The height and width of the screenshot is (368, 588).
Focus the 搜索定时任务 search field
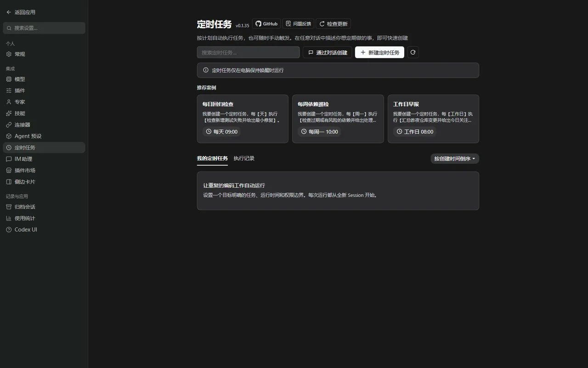click(249, 52)
